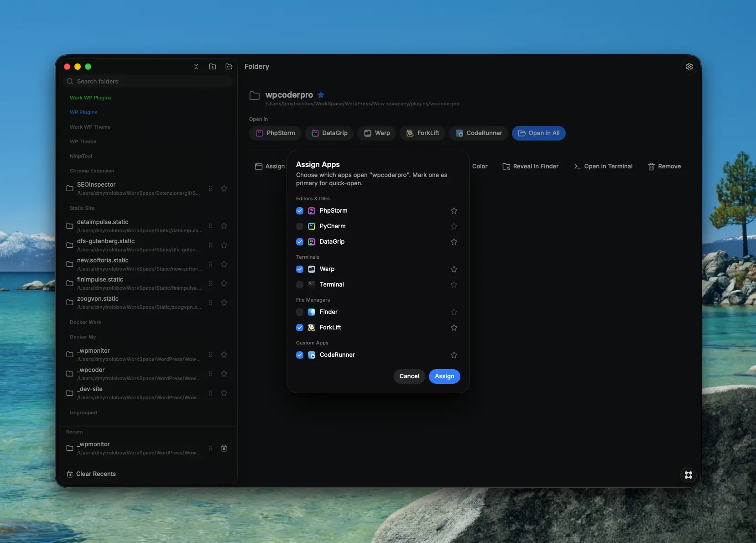
Task: Check the Terminal checkbox
Action: (300, 285)
